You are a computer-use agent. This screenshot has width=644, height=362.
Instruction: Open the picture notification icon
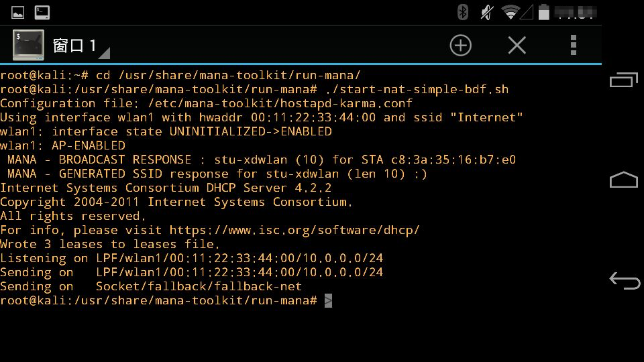click(x=17, y=13)
